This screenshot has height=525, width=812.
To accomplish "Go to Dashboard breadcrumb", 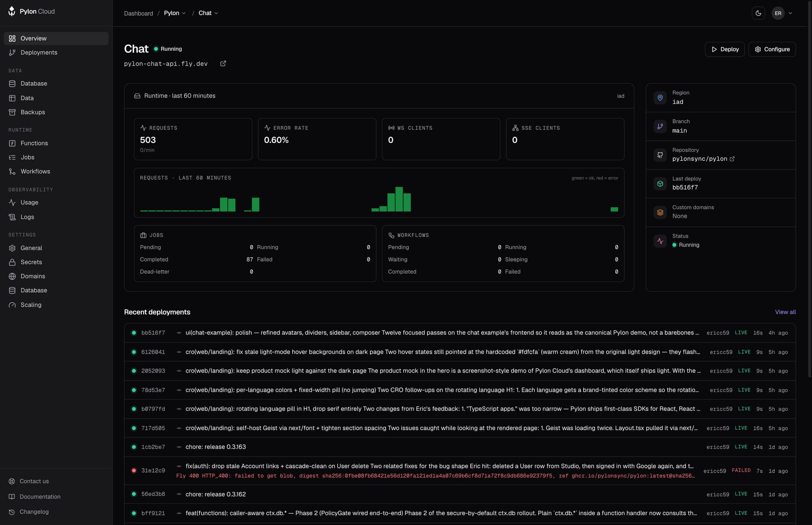I will coord(138,13).
